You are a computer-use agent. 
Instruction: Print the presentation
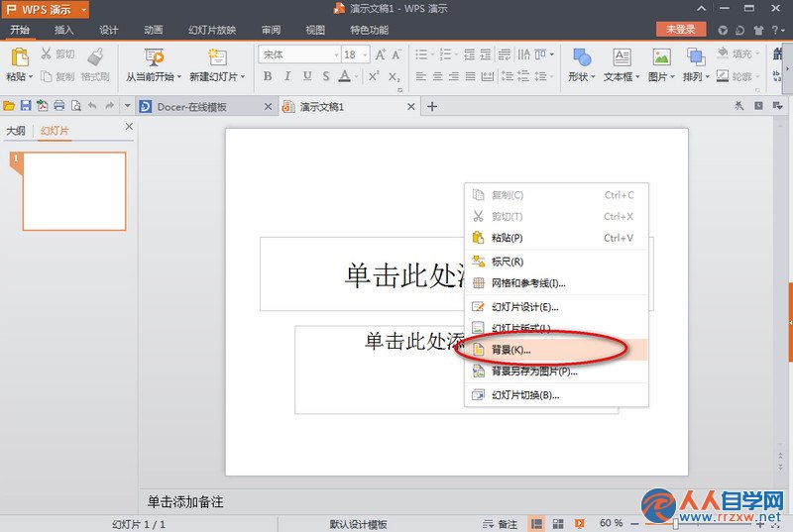tap(59, 106)
